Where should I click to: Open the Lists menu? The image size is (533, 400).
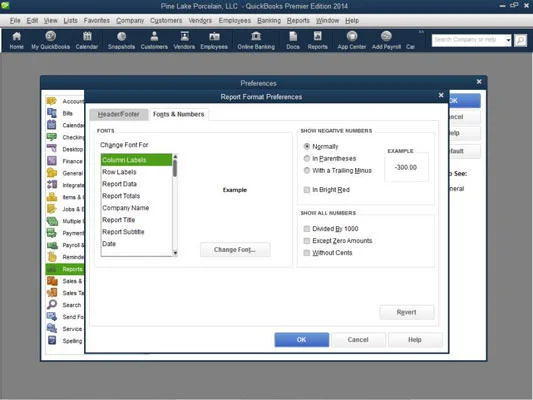click(x=70, y=20)
